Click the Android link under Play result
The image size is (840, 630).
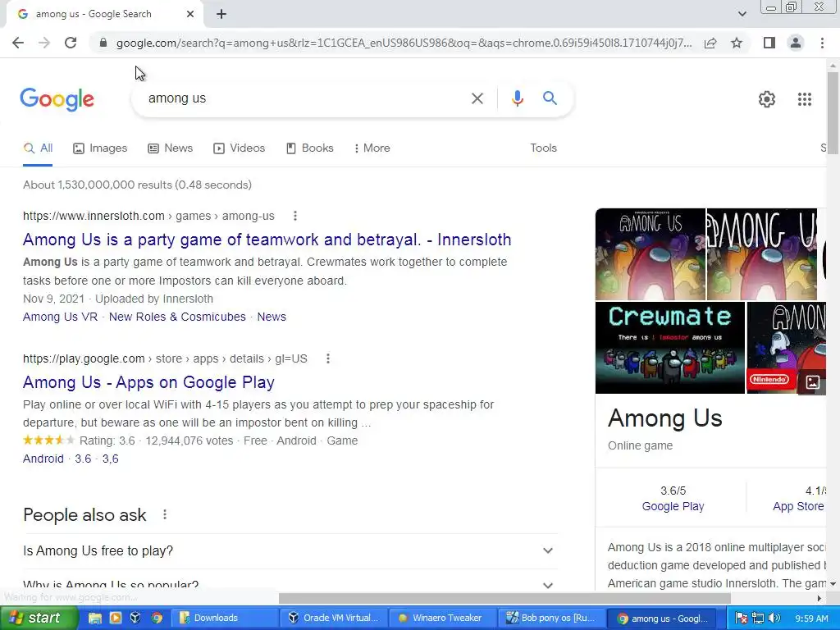tap(43, 459)
